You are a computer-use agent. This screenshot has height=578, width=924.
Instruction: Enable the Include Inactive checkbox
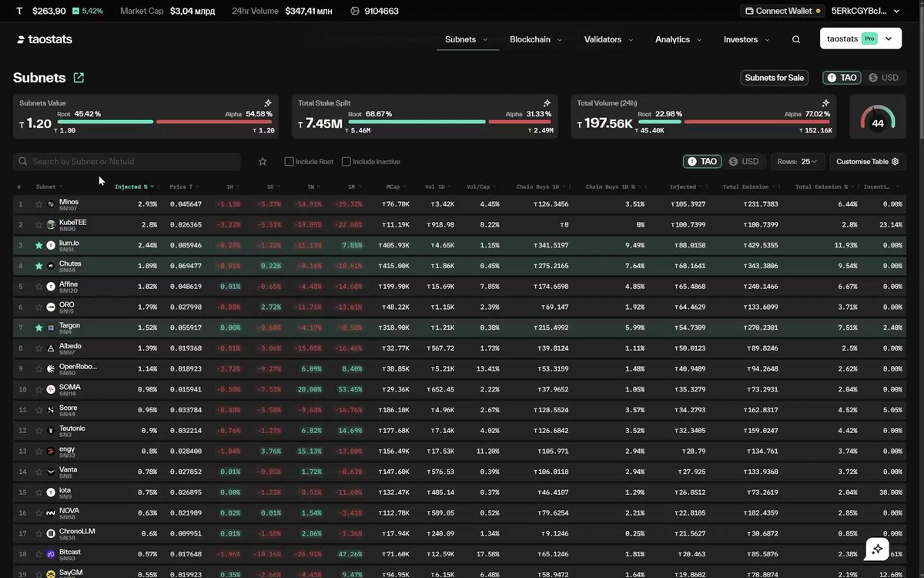pos(346,162)
